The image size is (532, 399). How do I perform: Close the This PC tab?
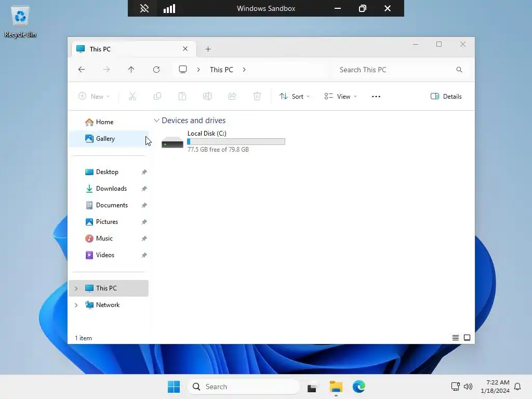coord(185,49)
